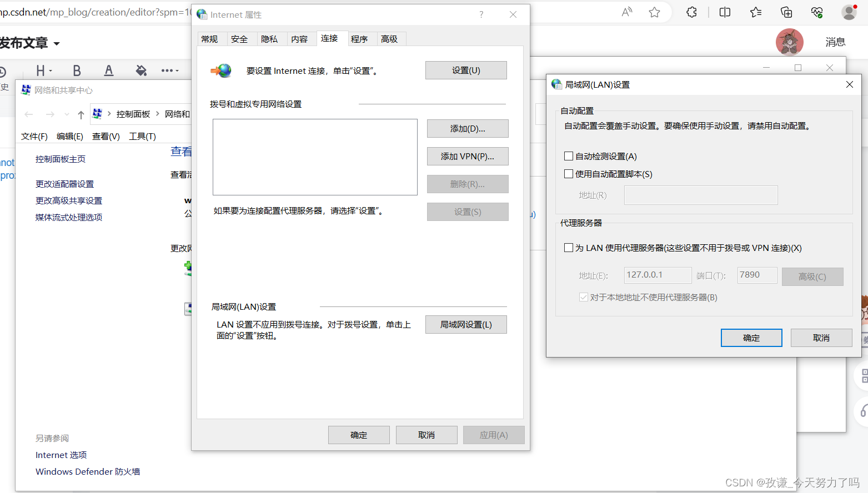The width and height of the screenshot is (868, 493).
Task: Enable 为 LAN 使用代理服务器 option
Action: click(x=568, y=248)
